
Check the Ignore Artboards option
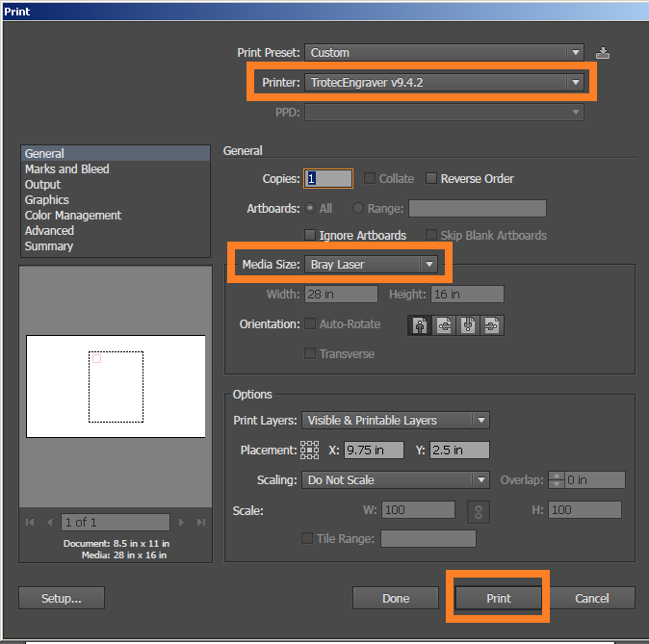[x=310, y=235]
